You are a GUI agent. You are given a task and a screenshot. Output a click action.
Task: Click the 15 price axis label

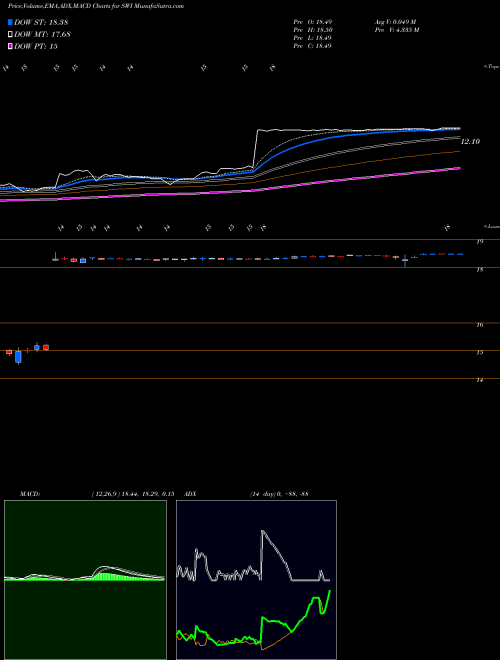pos(479,353)
